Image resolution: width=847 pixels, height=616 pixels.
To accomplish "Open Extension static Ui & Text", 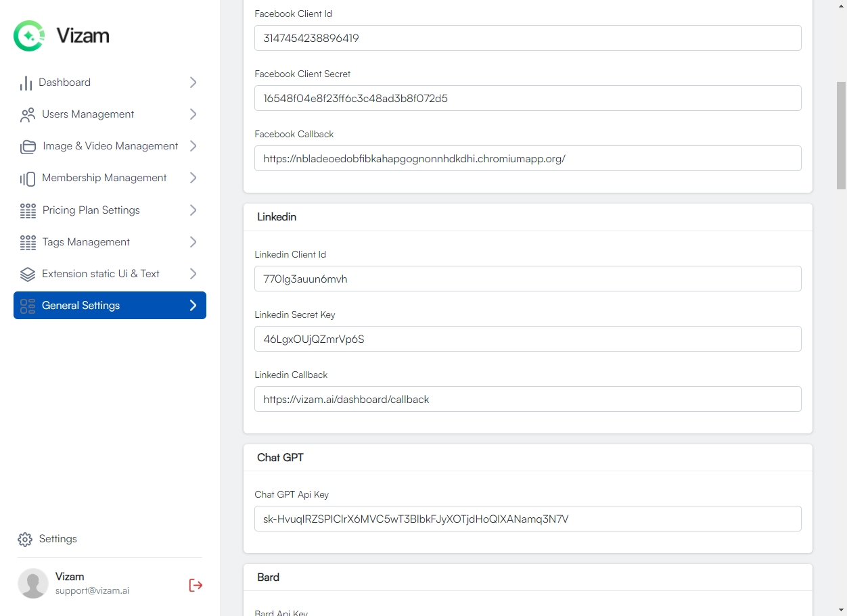I will [x=110, y=274].
